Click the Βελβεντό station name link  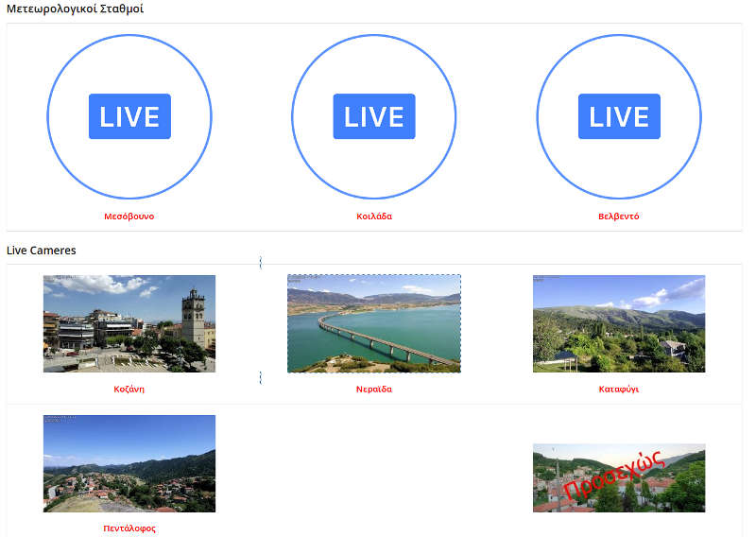(619, 217)
